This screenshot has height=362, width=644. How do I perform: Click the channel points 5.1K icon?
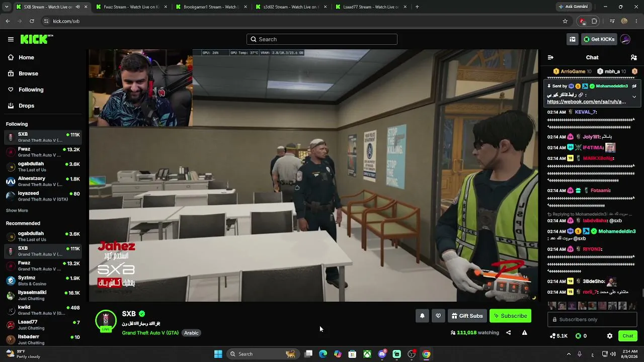click(x=558, y=336)
